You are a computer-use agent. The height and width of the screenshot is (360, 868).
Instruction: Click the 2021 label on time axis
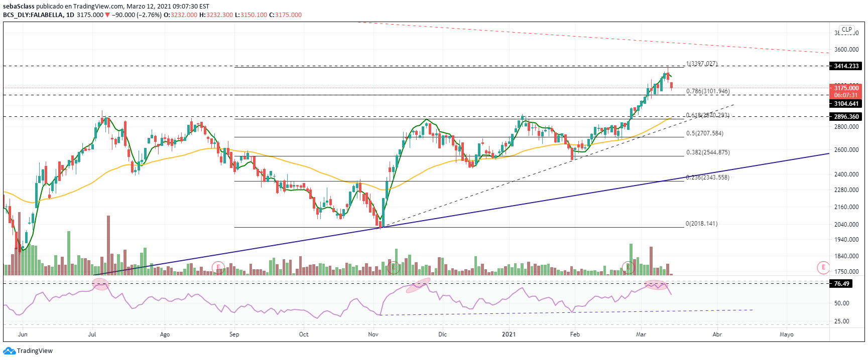pos(509,334)
